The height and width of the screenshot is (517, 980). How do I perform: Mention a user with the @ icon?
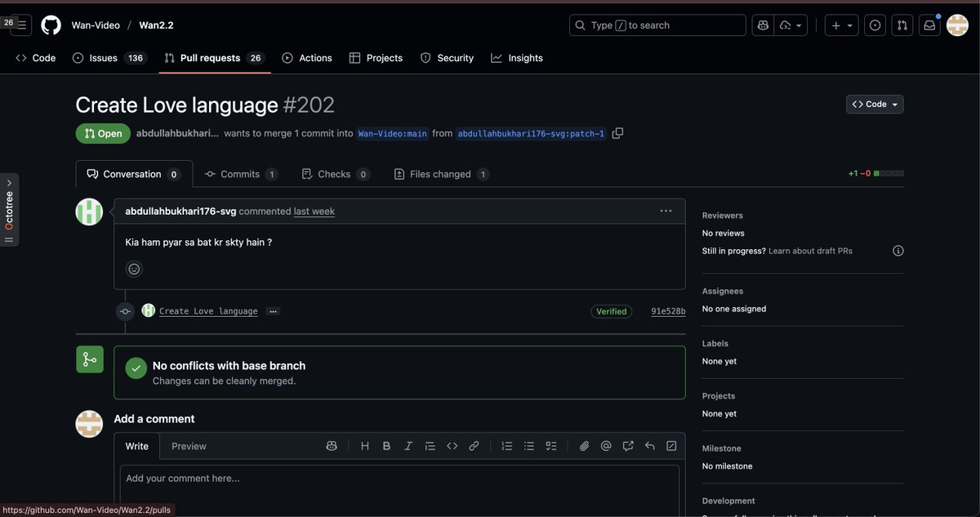point(606,446)
